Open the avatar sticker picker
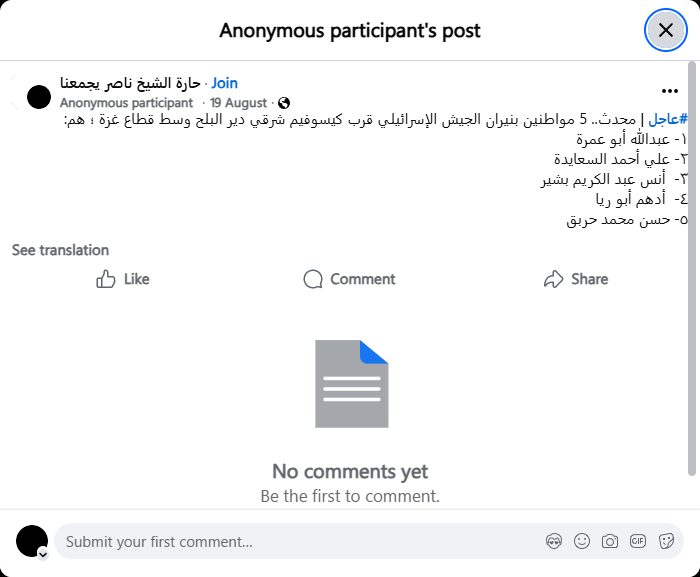Viewport: 700px width, 577px height. tap(554, 542)
